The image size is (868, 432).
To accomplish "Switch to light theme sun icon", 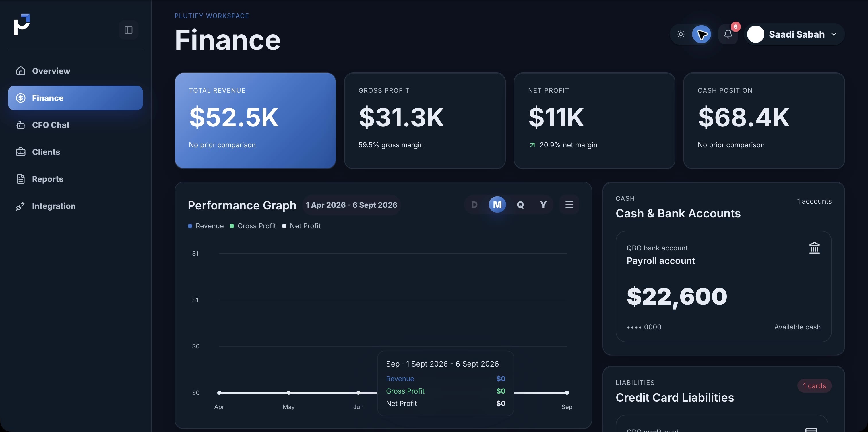I will click(x=681, y=34).
